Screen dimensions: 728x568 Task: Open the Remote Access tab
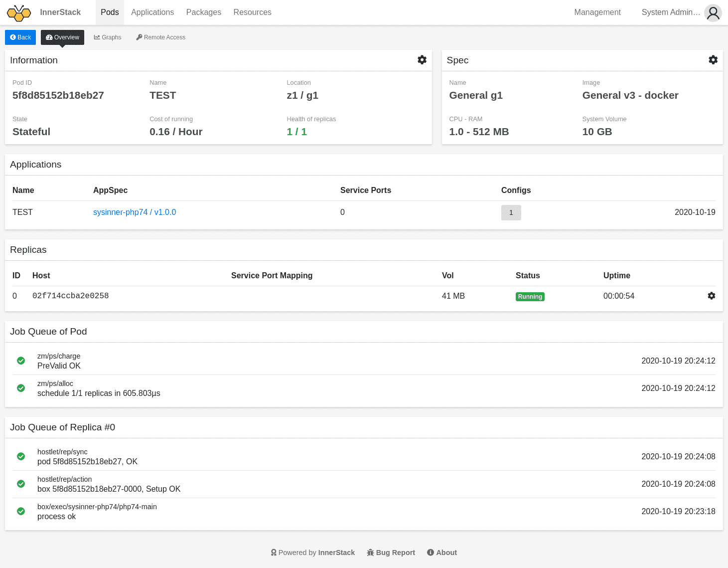pyautogui.click(x=161, y=37)
